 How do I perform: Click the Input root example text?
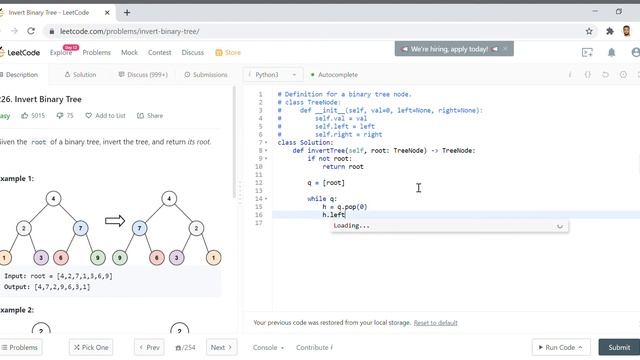pos(58,276)
